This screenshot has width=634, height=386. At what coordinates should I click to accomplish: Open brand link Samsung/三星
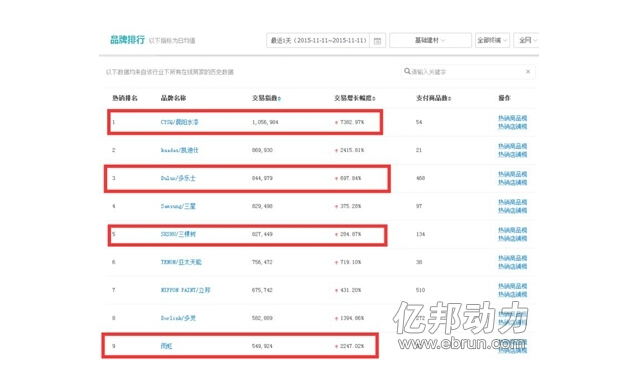pos(178,206)
